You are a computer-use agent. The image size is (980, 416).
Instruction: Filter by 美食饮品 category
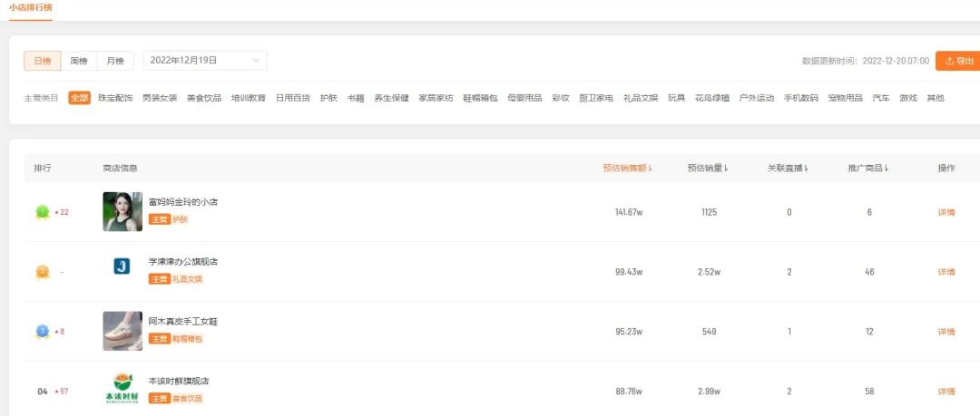point(204,98)
